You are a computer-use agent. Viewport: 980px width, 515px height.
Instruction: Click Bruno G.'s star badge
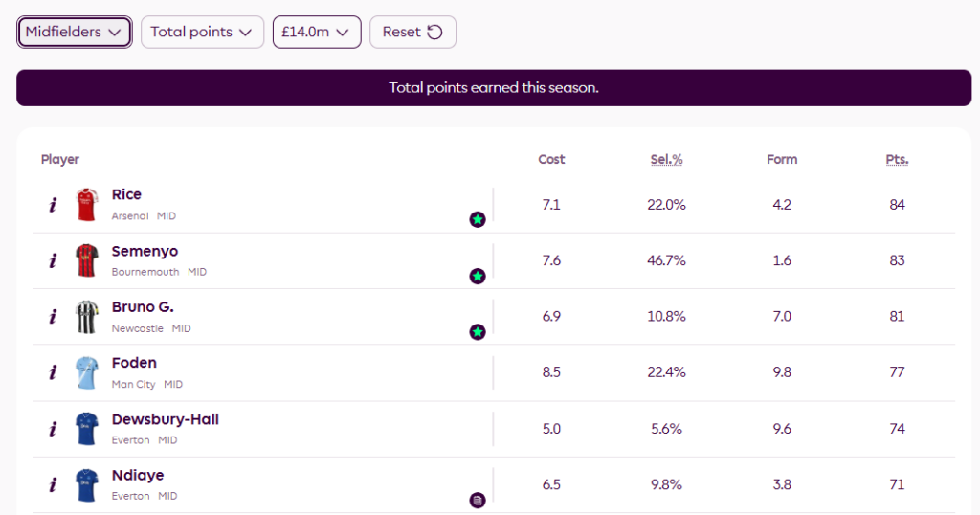pyautogui.click(x=478, y=332)
